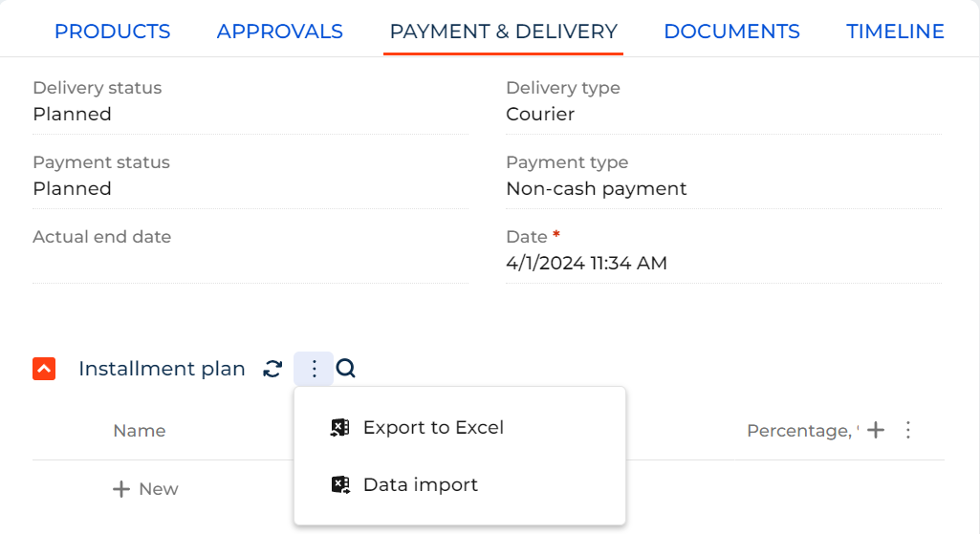Go to the Documents tab
Image resolution: width=980 pixels, height=534 pixels.
tap(731, 32)
